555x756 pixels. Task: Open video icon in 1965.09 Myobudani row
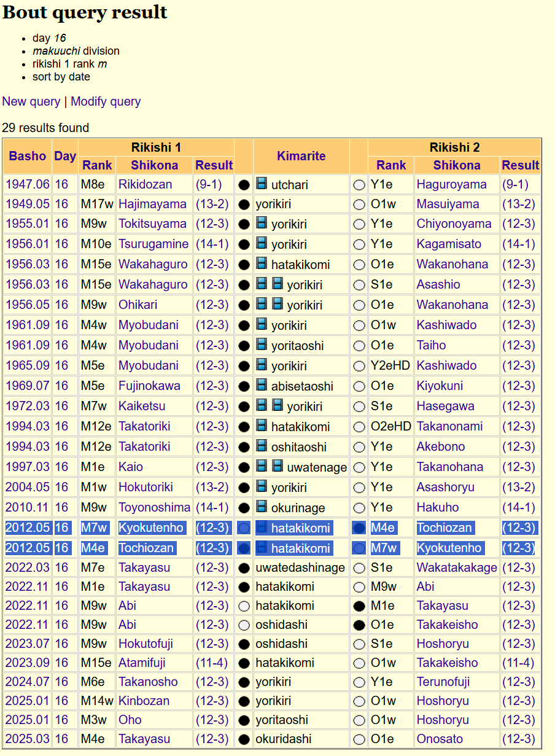(262, 365)
